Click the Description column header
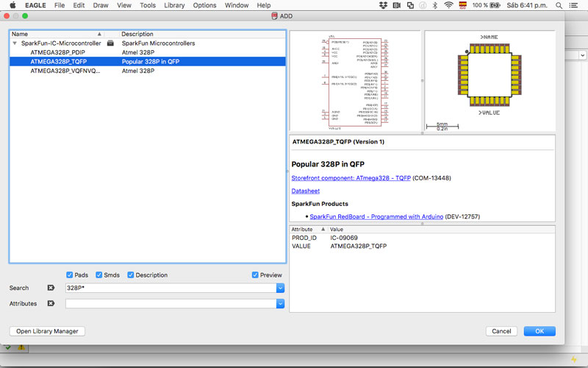The width and height of the screenshot is (588, 368). click(203, 34)
